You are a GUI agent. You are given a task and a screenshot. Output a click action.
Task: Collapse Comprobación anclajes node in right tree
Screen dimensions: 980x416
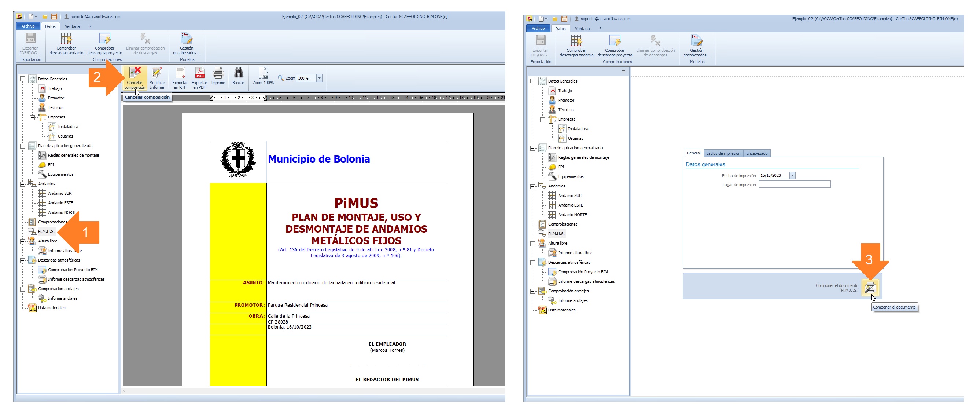click(x=533, y=291)
